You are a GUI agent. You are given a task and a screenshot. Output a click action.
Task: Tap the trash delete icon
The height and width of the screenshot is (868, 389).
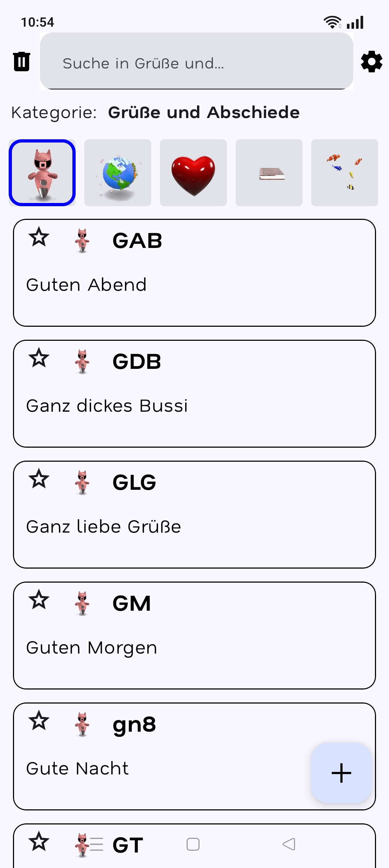pyautogui.click(x=22, y=62)
